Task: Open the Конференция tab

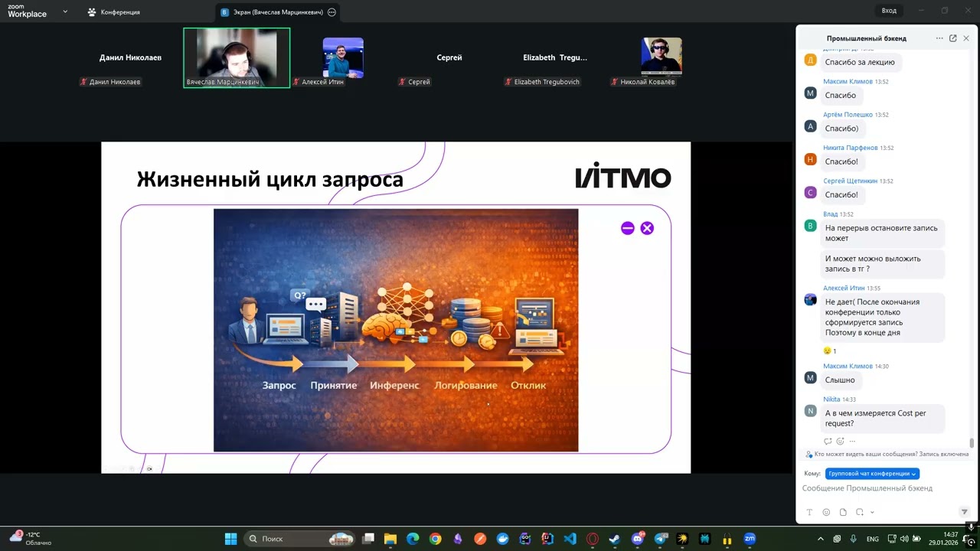Action: tap(113, 11)
